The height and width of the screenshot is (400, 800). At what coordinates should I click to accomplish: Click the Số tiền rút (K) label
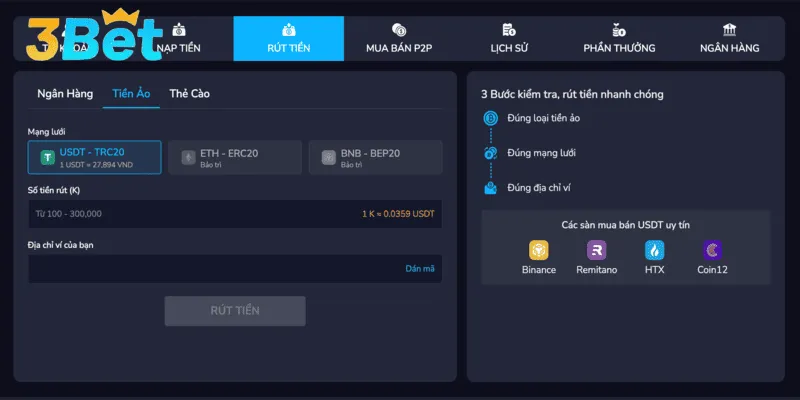54,190
